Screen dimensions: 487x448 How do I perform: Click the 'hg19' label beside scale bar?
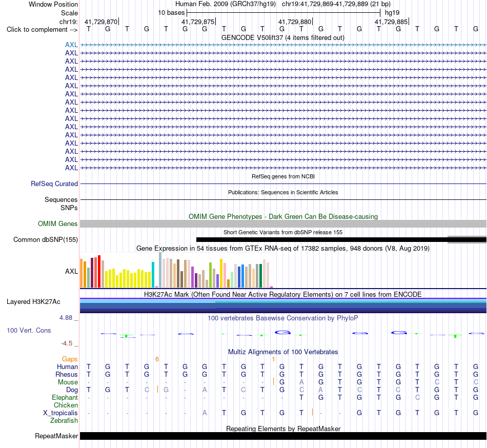pos(392,13)
